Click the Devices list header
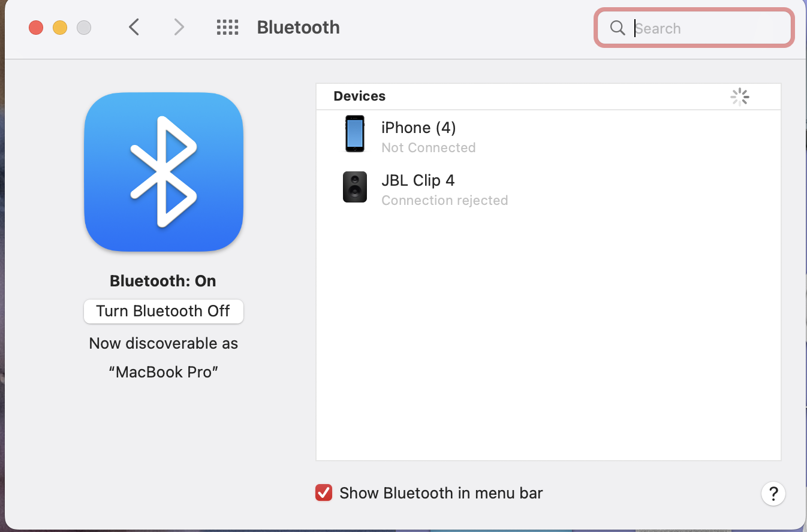 360,96
